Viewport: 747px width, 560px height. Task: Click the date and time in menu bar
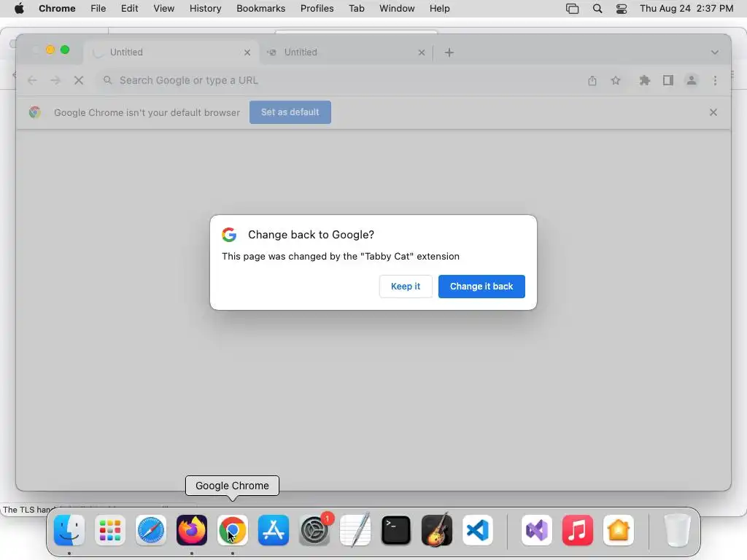point(686,9)
